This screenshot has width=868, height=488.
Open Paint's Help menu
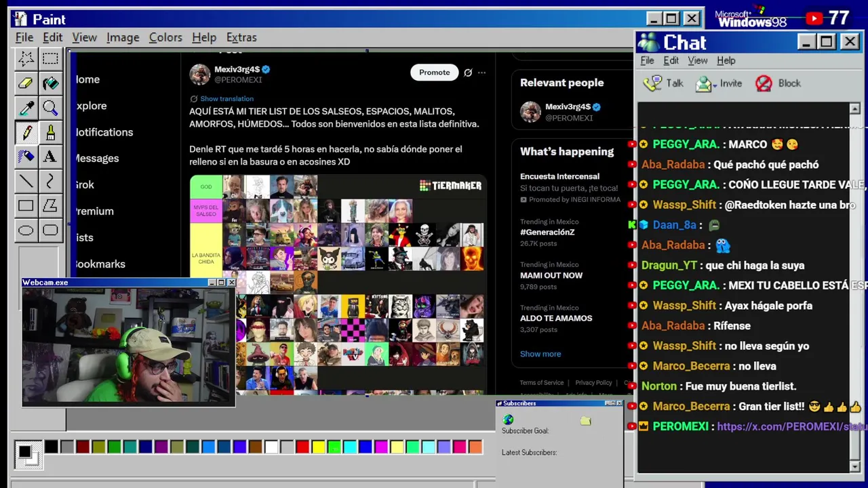pos(204,37)
